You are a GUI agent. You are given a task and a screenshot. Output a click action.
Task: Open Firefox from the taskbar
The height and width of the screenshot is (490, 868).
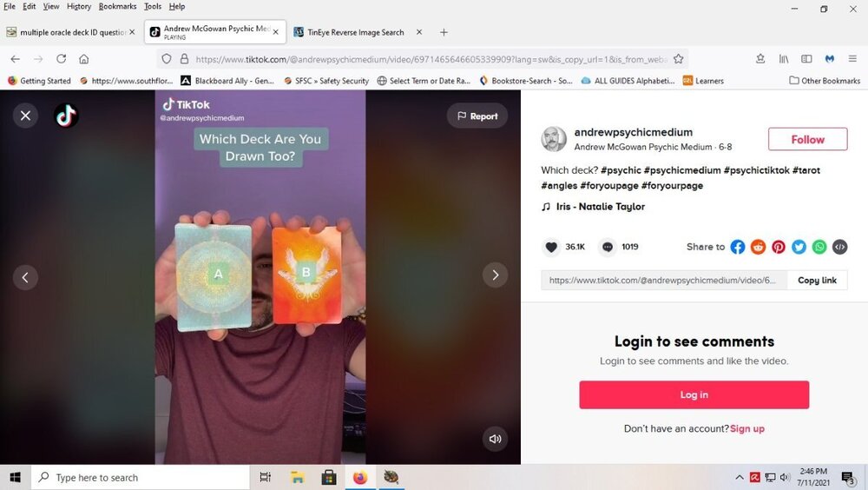pyautogui.click(x=360, y=477)
